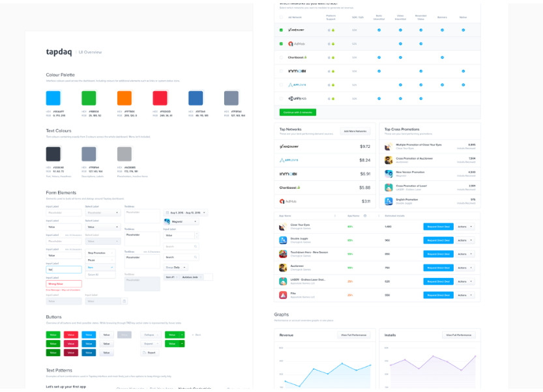This screenshot has width=543, height=392.
Task: Choose the blue highlighted dropdown list option
Action: coord(100,268)
